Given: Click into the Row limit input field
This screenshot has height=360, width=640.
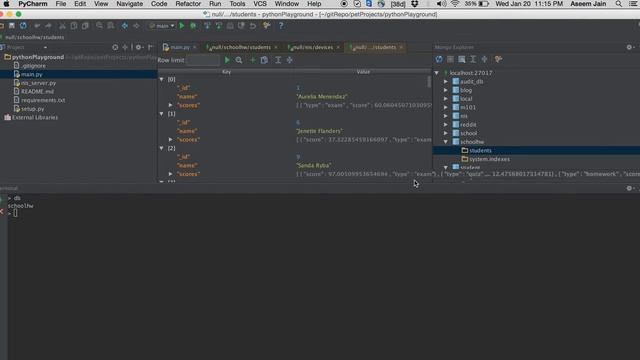Looking at the screenshot, I should pyautogui.click(x=203, y=60).
